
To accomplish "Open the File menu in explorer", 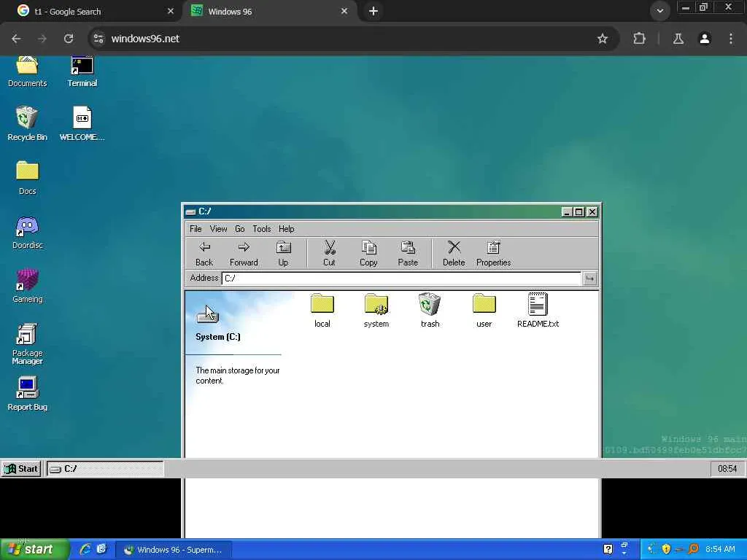I will coord(196,228).
